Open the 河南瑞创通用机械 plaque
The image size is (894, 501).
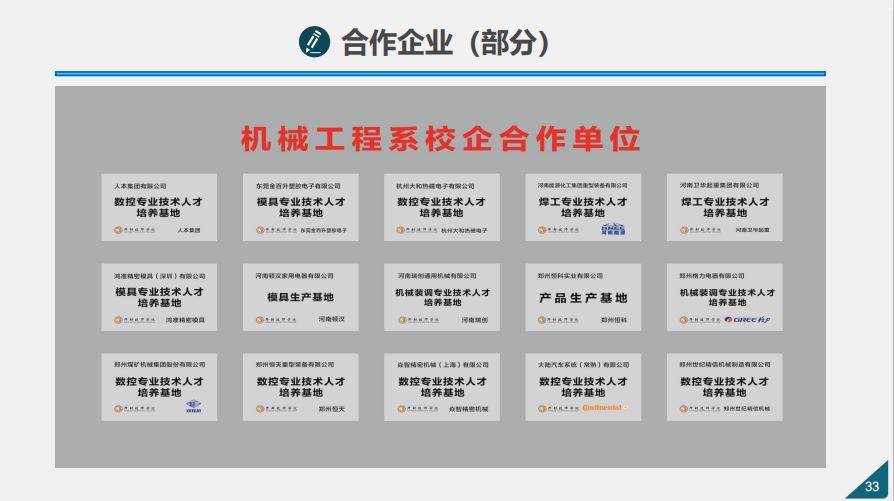click(x=441, y=297)
